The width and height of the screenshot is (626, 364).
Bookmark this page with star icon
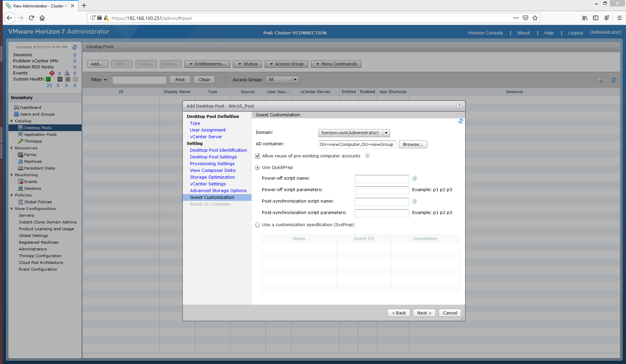pyautogui.click(x=535, y=18)
